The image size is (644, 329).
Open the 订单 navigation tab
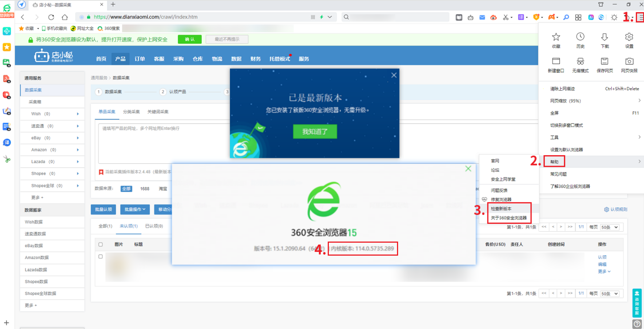coord(140,59)
